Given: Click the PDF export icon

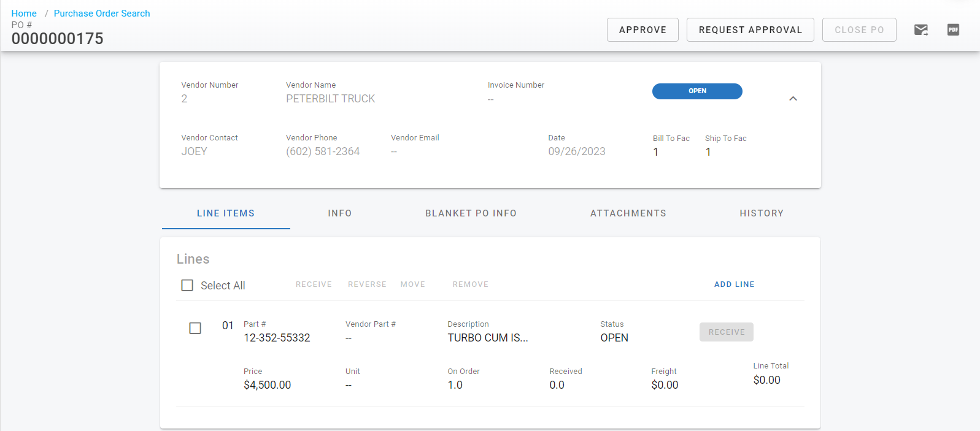Looking at the screenshot, I should [x=953, y=30].
